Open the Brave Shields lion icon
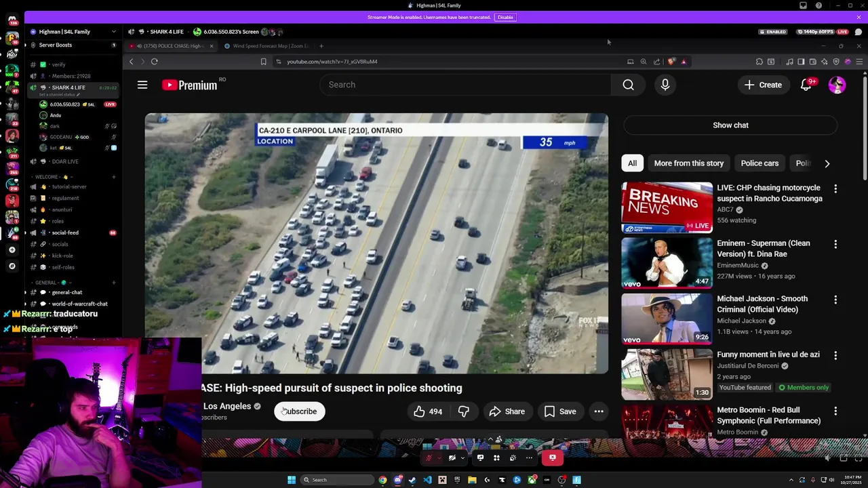 tap(671, 62)
